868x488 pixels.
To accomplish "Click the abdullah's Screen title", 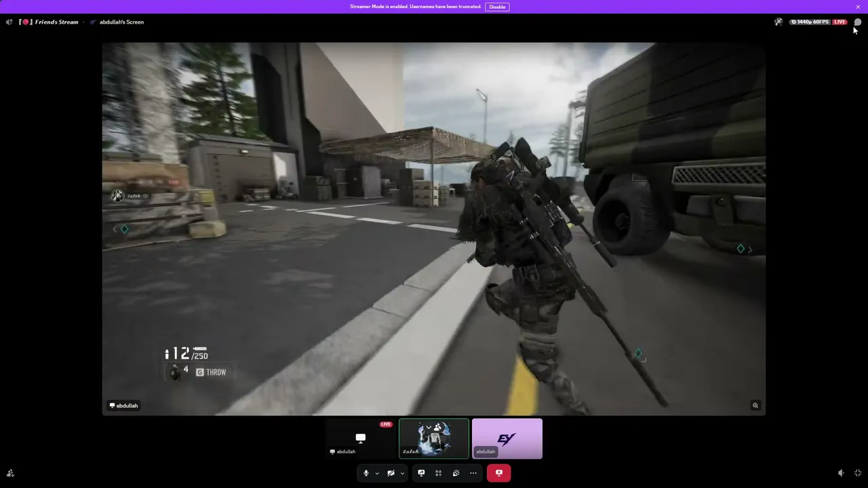I will (121, 22).
